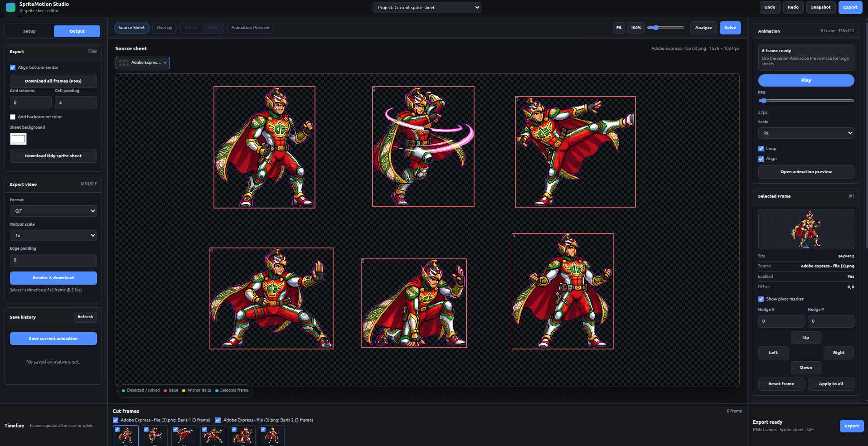Image resolution: width=868 pixels, height=446 pixels.
Task: Select the Overlay view tab
Action: [165, 28]
